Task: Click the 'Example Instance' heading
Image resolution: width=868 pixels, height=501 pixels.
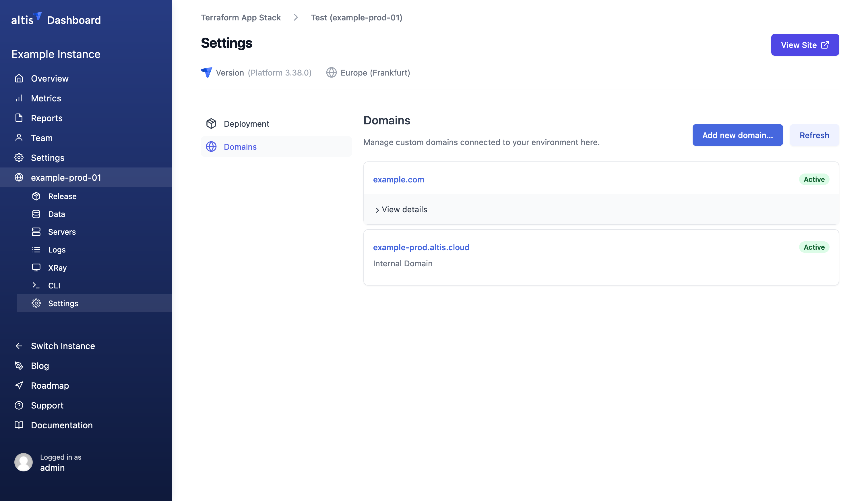Action: click(x=56, y=54)
